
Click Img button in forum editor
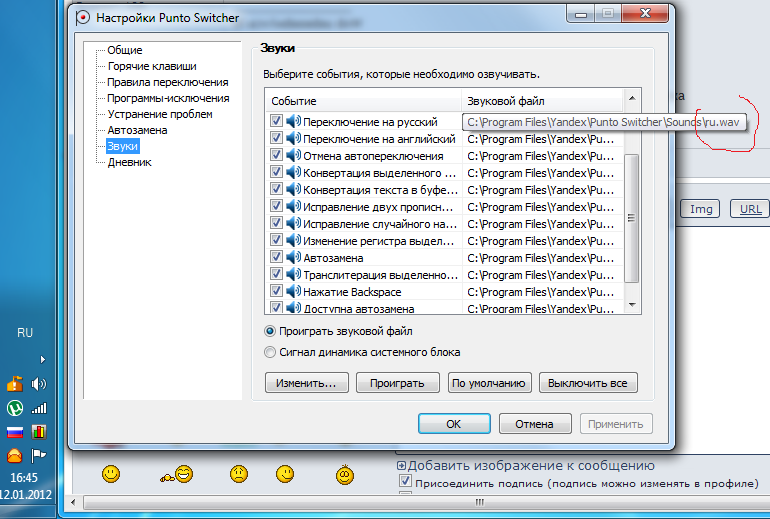pyautogui.click(x=700, y=209)
